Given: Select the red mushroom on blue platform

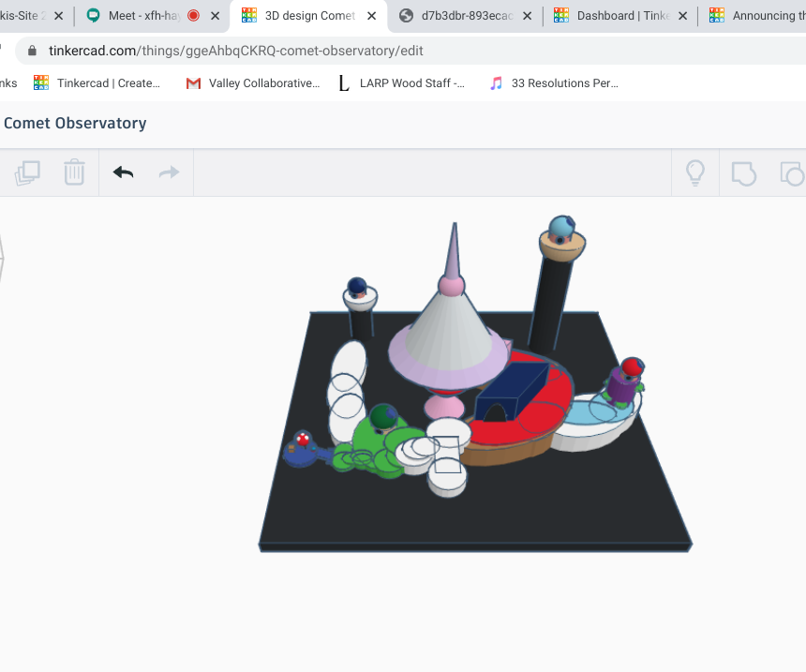Looking at the screenshot, I should pos(303,440).
